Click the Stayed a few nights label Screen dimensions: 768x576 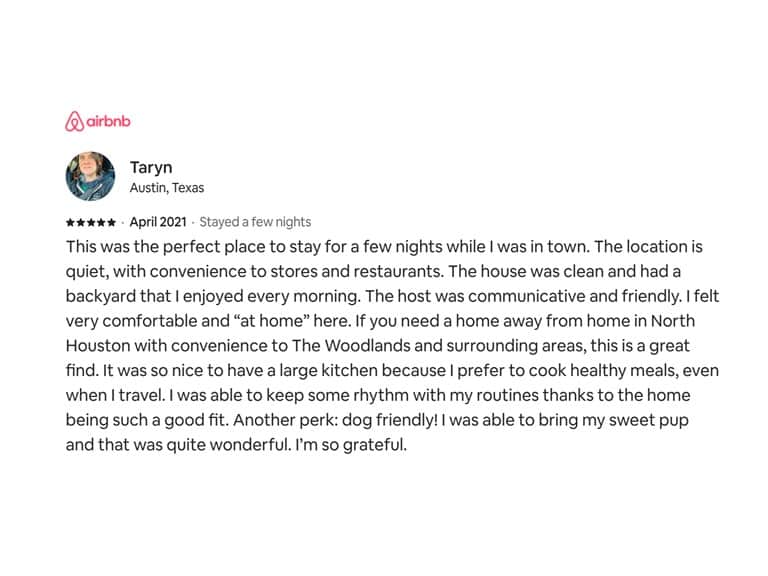coord(255,222)
